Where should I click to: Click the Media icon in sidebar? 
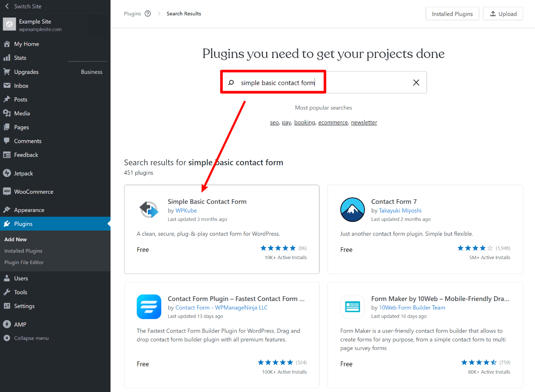pos(7,113)
